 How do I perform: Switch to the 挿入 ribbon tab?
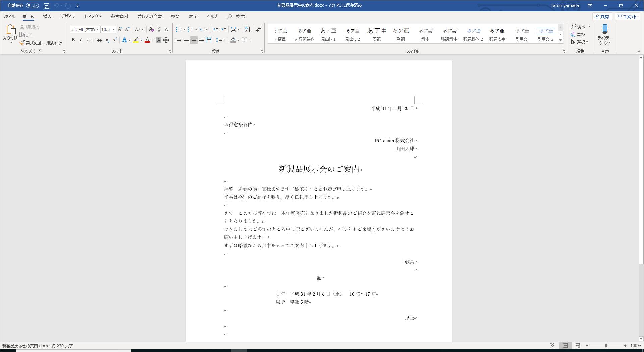(x=47, y=16)
